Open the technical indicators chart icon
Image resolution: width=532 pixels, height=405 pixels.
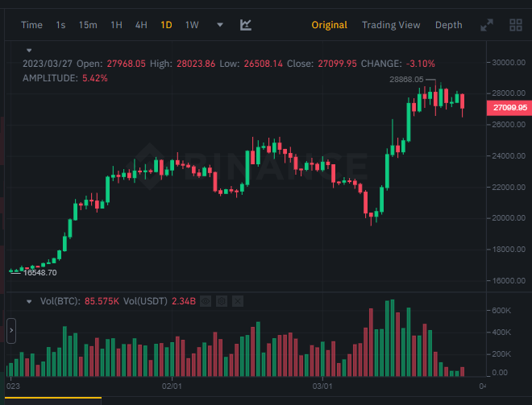pyautogui.click(x=246, y=25)
